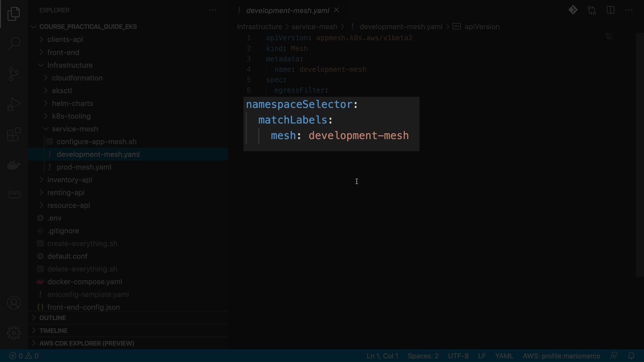This screenshot has height=362, width=644.
Task: Select the development-mesh.yaml editor tab
Action: coord(287,10)
